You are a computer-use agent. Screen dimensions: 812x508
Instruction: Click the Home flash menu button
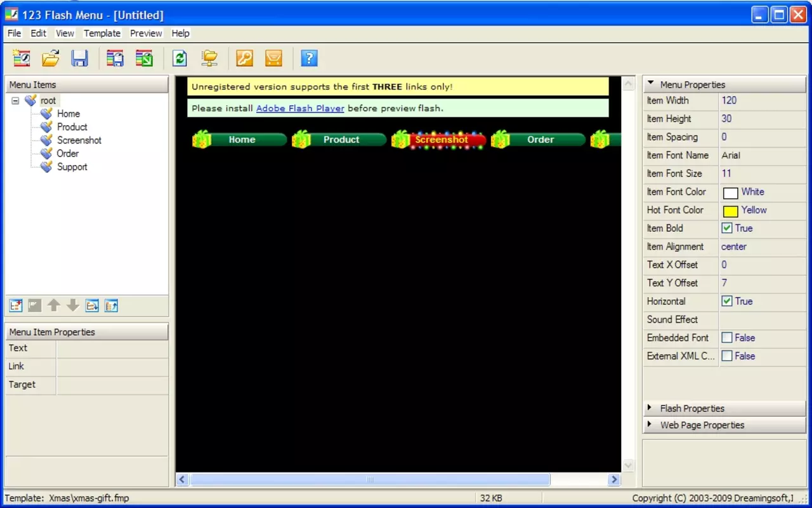click(240, 140)
